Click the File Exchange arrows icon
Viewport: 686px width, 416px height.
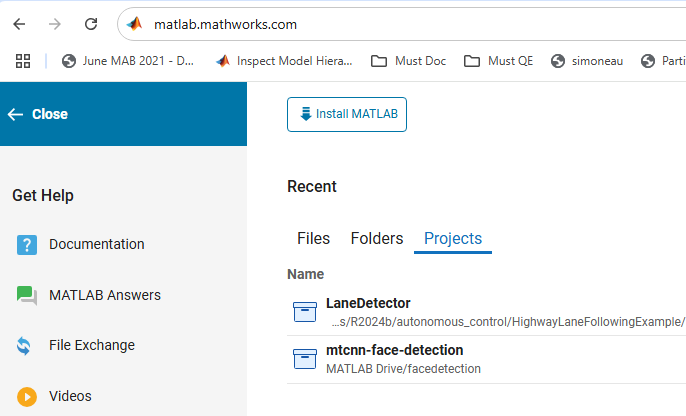coord(25,346)
